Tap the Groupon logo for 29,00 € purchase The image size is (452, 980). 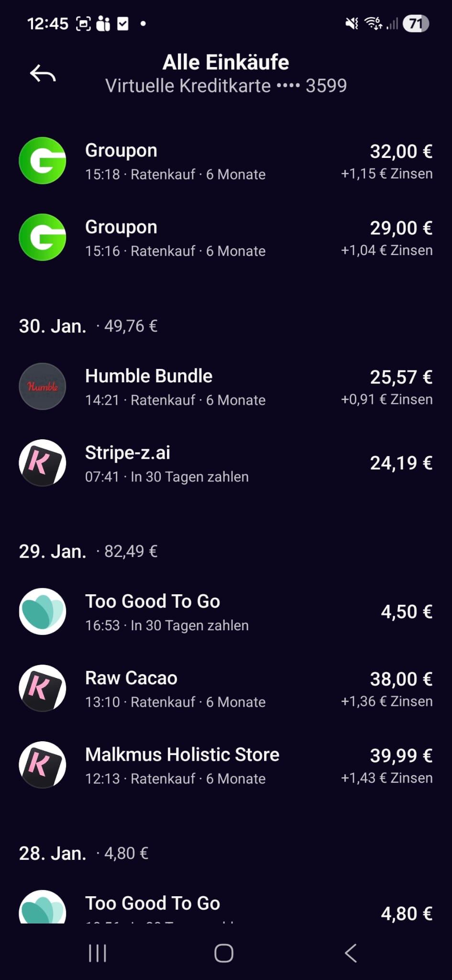(43, 237)
